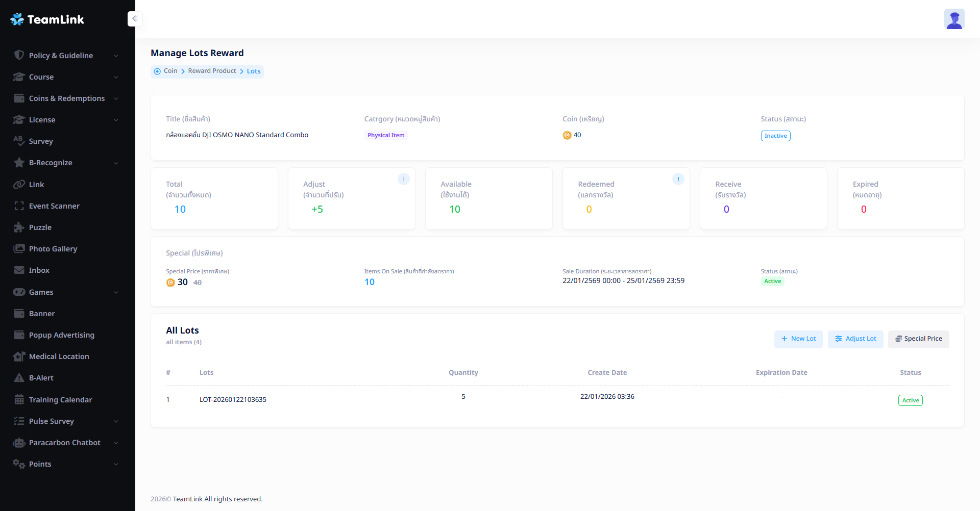Click the New Lot button

(x=798, y=339)
